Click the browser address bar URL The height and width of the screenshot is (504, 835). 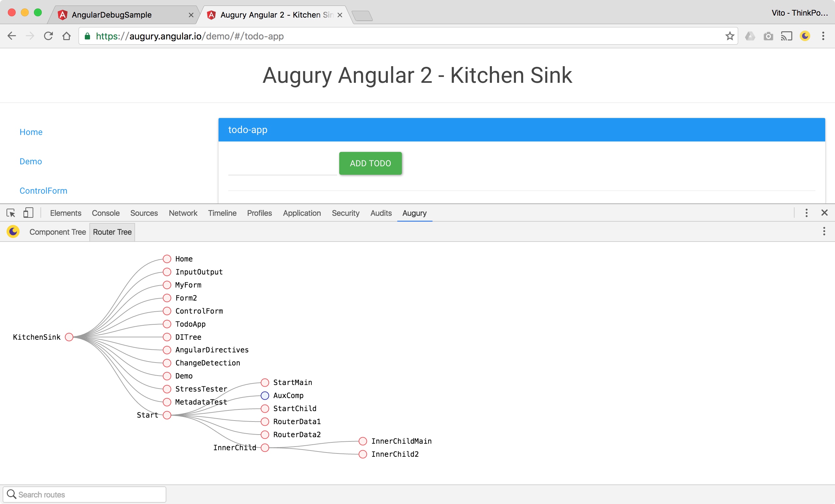click(x=190, y=36)
